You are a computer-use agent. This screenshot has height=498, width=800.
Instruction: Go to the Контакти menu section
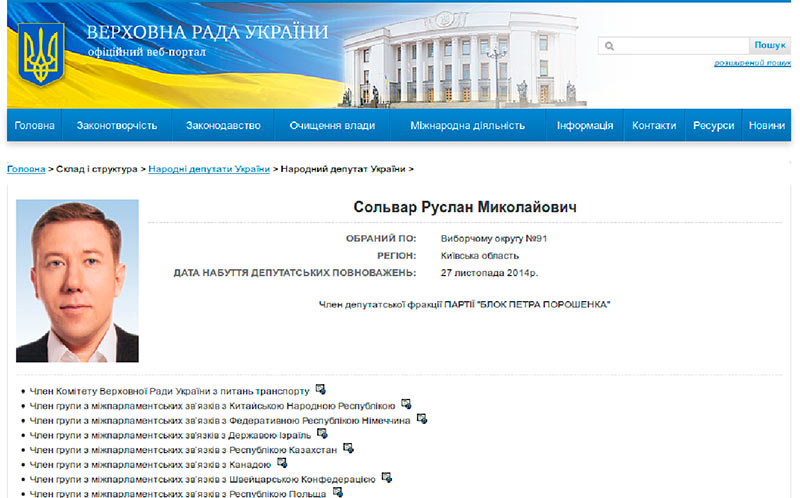tap(653, 125)
